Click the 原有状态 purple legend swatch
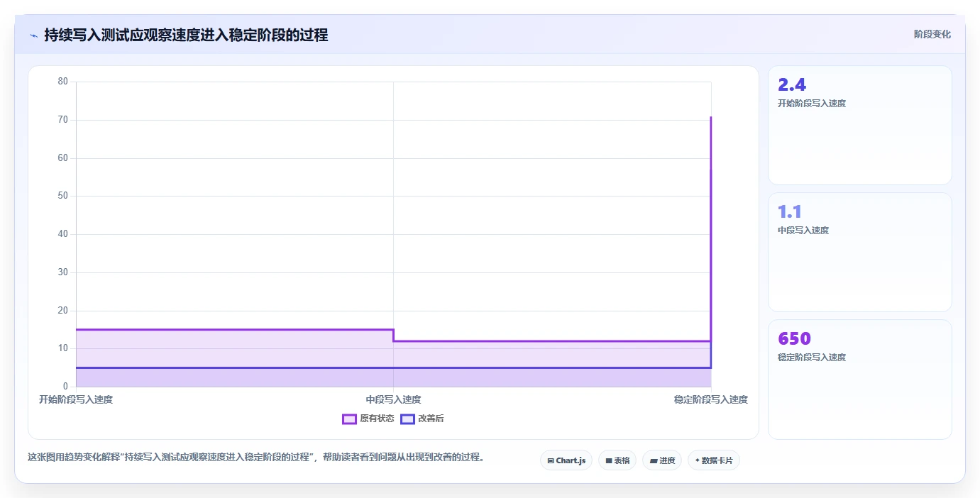Viewport: 980px width, 498px height. pyautogui.click(x=349, y=419)
